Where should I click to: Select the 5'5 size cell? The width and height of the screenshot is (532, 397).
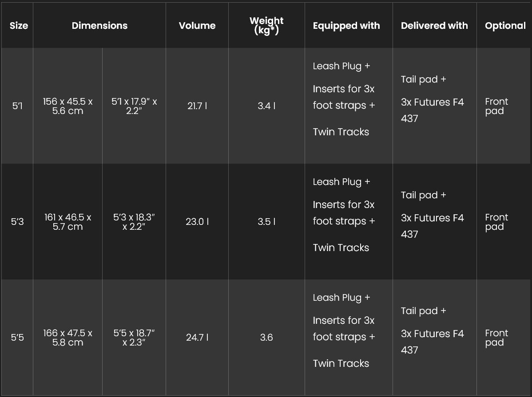(x=17, y=337)
